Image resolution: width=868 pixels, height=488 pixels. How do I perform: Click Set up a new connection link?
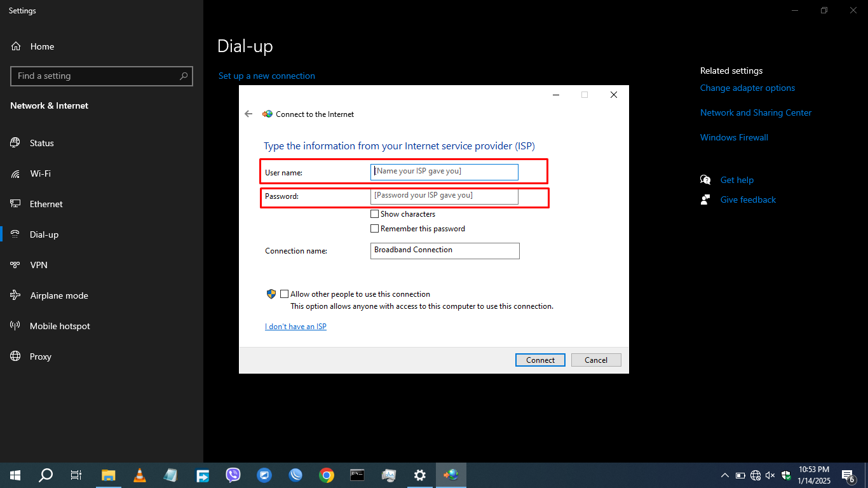tap(267, 76)
